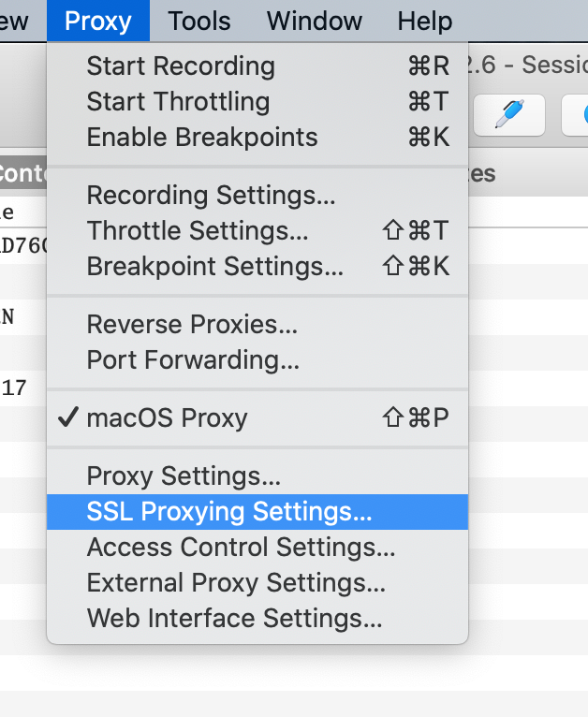Screen dimensions: 588x717
Task: Select Start Recording
Action: [x=181, y=66]
